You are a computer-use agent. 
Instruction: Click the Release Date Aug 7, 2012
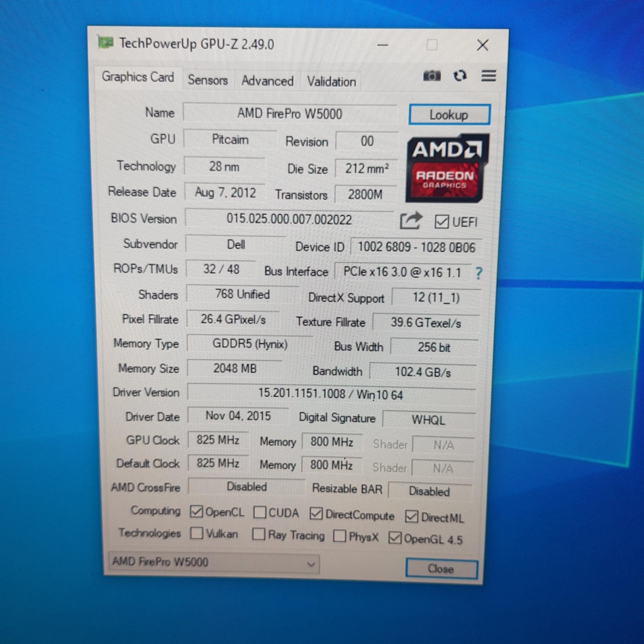click(x=225, y=192)
